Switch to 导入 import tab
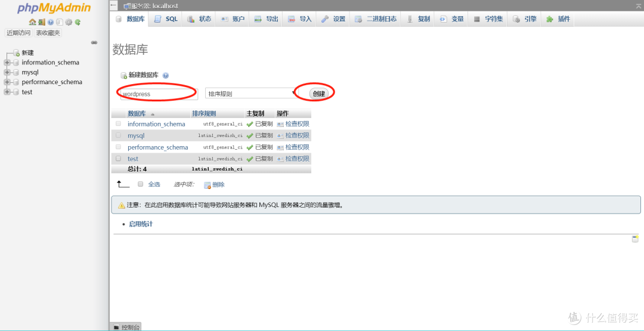 coord(299,19)
